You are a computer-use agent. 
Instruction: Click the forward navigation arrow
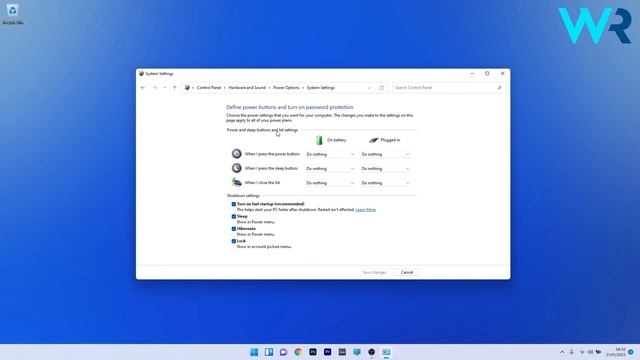point(155,88)
